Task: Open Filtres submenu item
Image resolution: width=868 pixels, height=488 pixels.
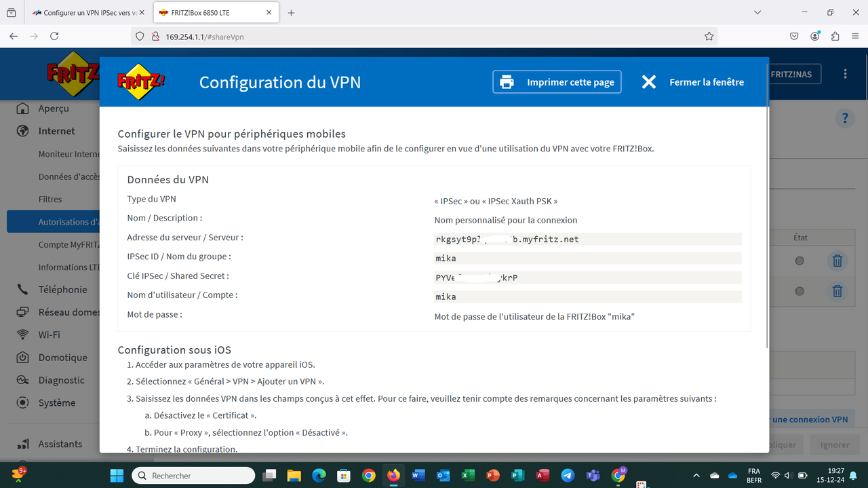Action: pyautogui.click(x=50, y=200)
